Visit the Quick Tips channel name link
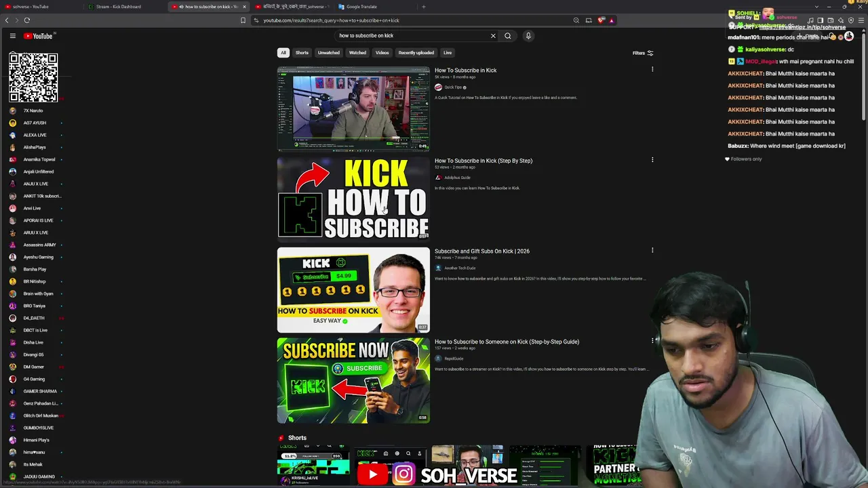Image resolution: width=868 pixels, height=488 pixels. click(453, 87)
